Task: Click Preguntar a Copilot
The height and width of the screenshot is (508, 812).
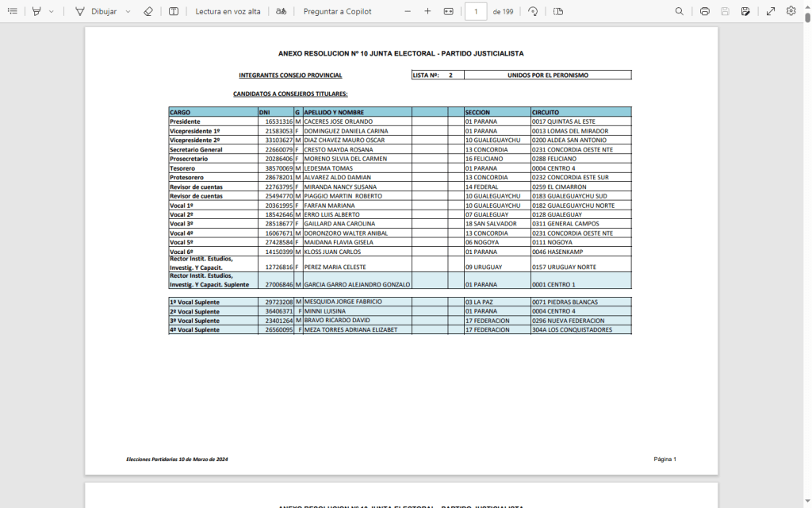Action: coord(337,11)
